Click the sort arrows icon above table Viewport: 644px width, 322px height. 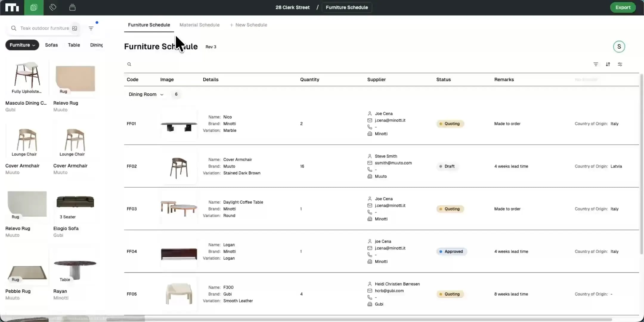click(x=608, y=64)
